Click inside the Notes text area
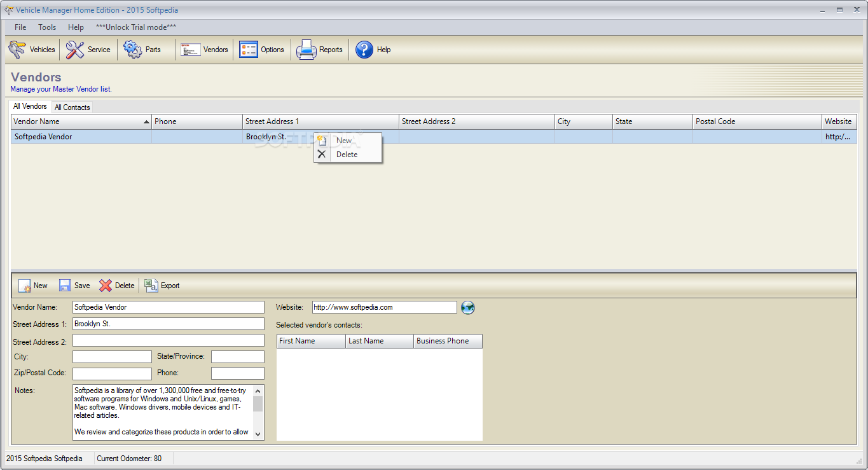Viewport: 868px width, 470px height. click(x=163, y=411)
